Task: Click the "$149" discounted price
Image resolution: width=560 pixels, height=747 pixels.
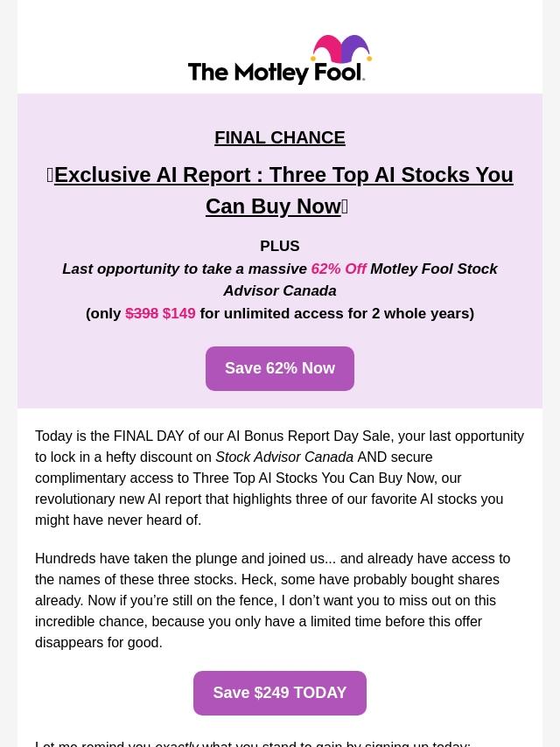Action: tap(179, 313)
